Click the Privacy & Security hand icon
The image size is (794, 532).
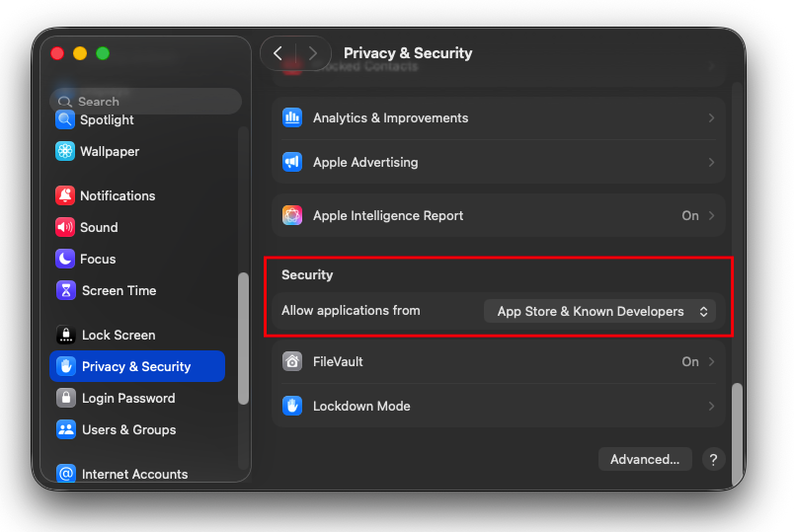pos(66,366)
